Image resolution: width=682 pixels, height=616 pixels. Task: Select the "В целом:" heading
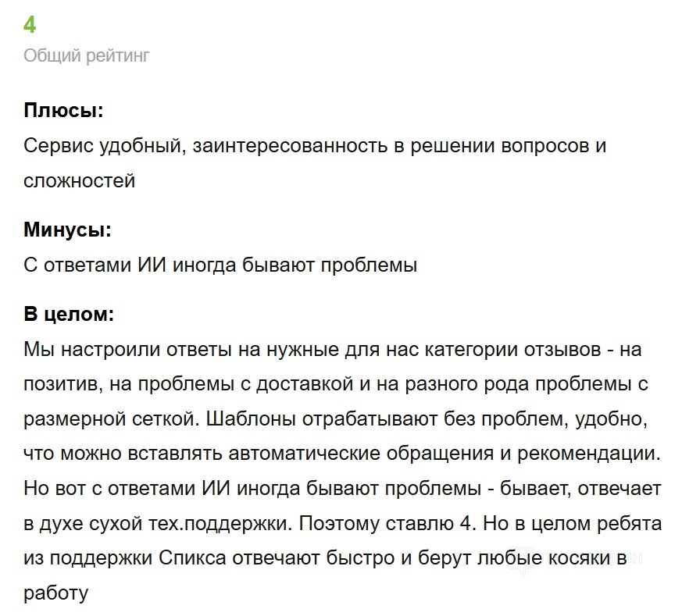pyautogui.click(x=69, y=315)
